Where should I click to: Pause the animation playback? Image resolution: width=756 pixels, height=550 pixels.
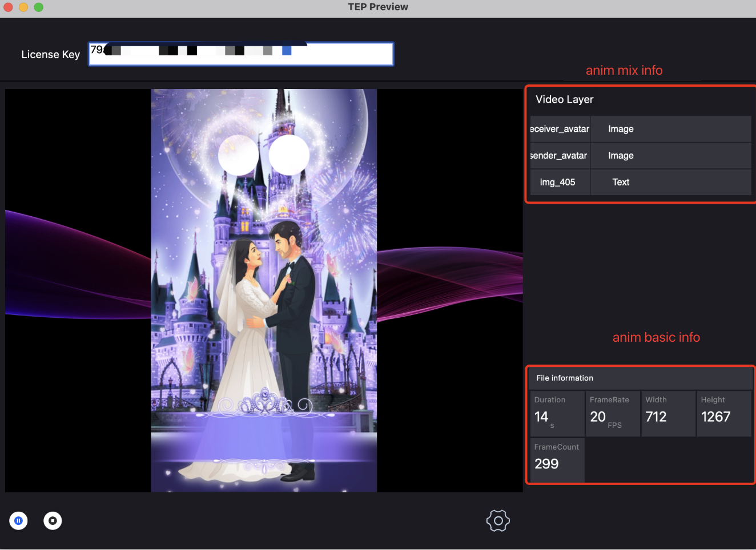pos(18,520)
